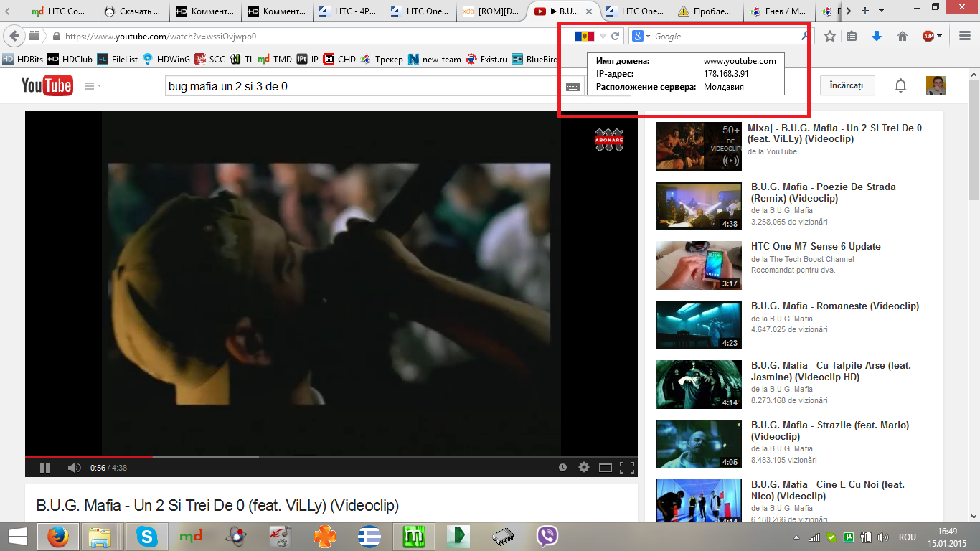Open the HDBits bookmark
Screen dimensions: 980x551
23,60
